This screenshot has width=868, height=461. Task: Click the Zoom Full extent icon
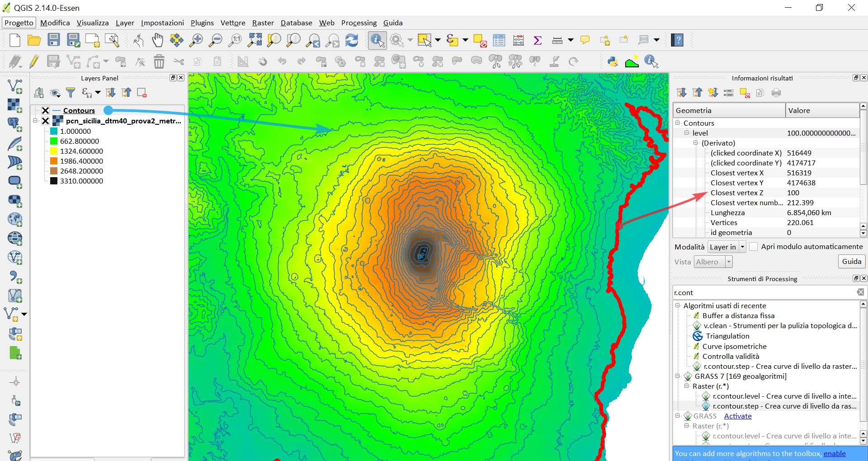(x=255, y=40)
